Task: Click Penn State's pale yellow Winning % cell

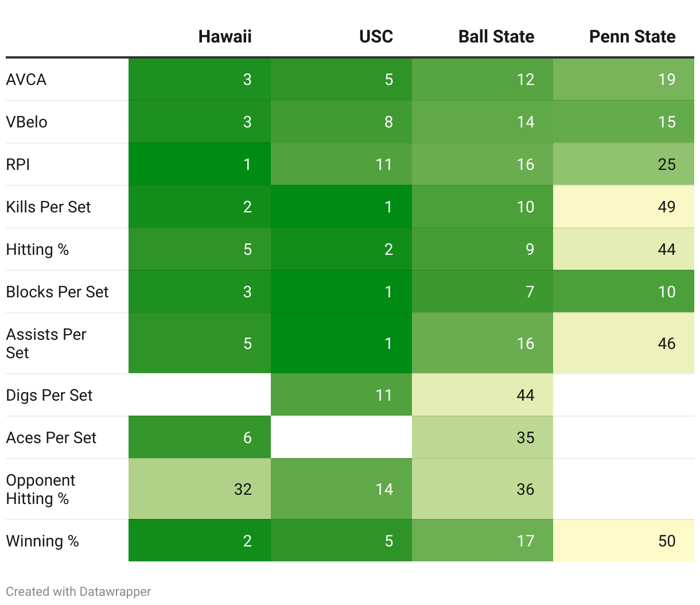Action: [x=624, y=541]
